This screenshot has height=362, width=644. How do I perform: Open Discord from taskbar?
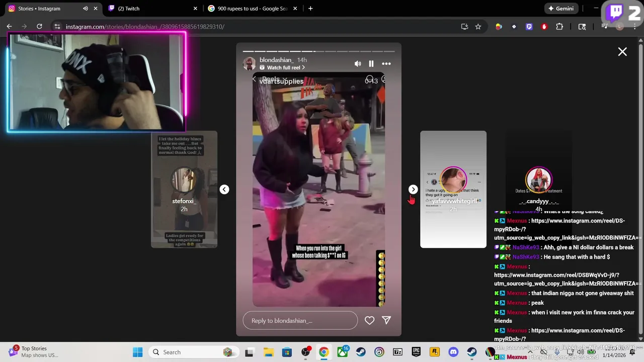(x=453, y=352)
